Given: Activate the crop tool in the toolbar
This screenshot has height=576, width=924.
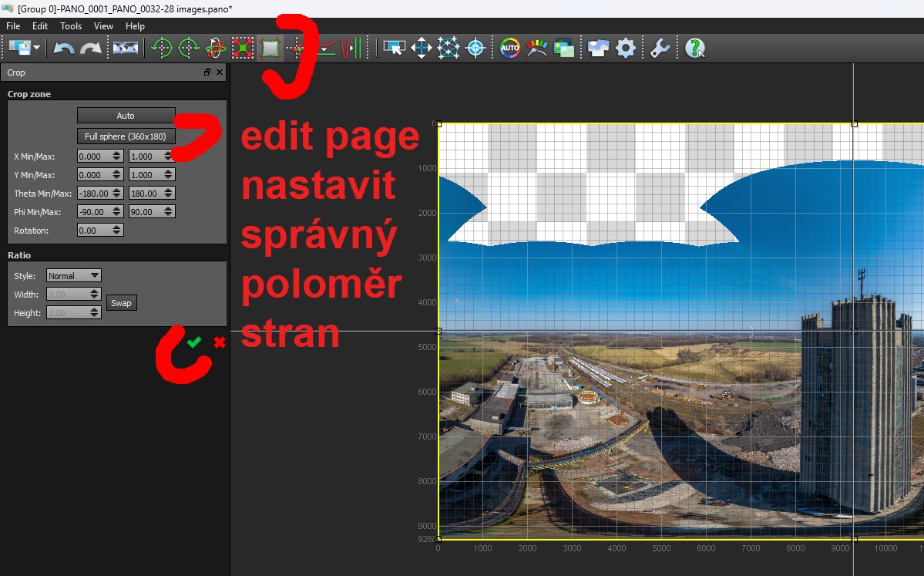Looking at the screenshot, I should (x=270, y=49).
